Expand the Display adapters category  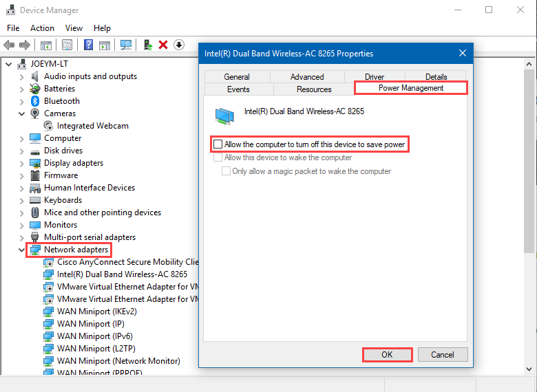(21, 163)
